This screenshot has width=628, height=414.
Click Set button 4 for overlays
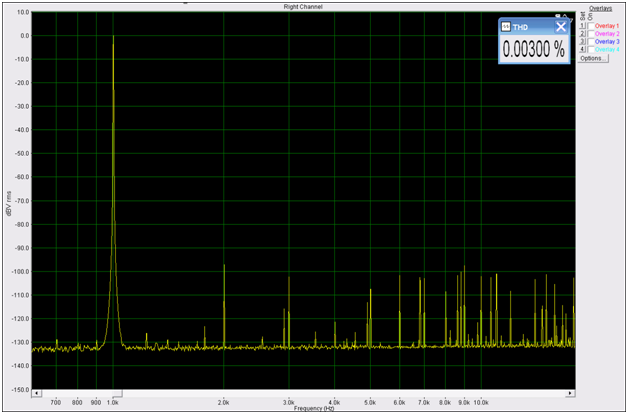click(582, 49)
